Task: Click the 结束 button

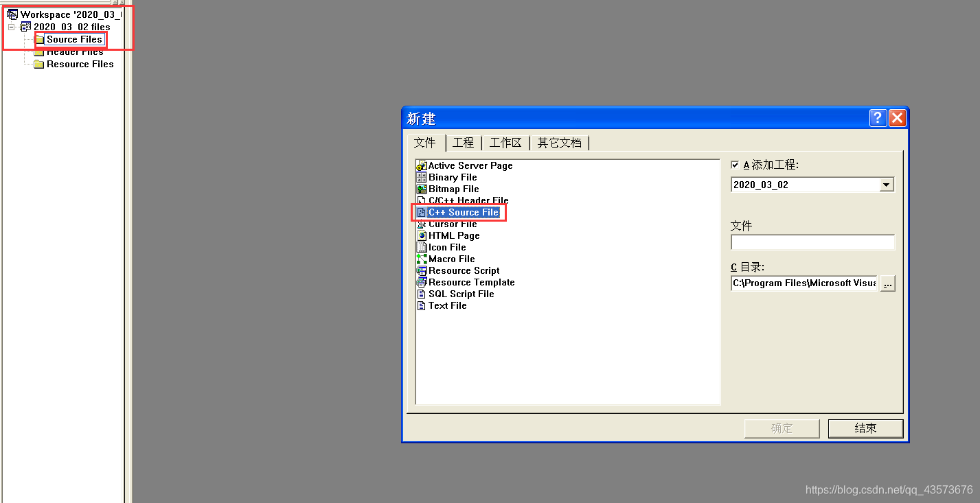Action: click(x=865, y=428)
